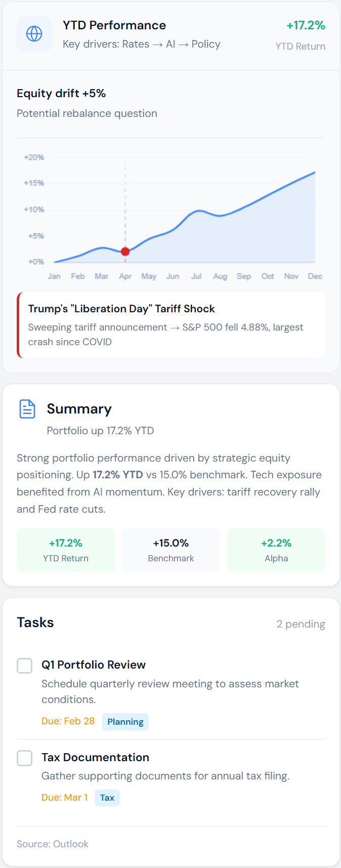Collapse the Summary card
The image size is (341, 868).
click(79, 408)
